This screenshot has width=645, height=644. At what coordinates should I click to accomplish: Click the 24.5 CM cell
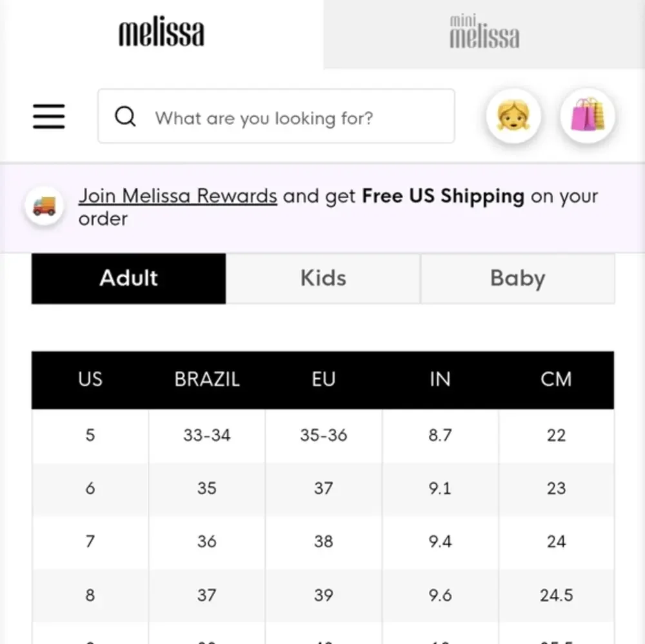[556, 596]
